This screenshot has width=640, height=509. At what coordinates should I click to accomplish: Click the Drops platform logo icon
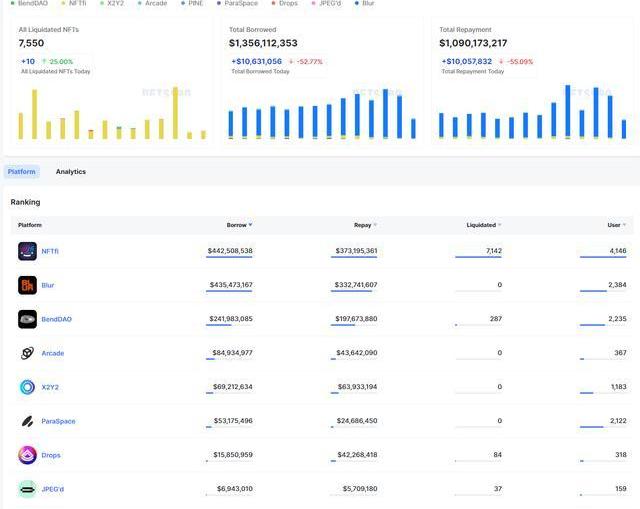click(27, 455)
